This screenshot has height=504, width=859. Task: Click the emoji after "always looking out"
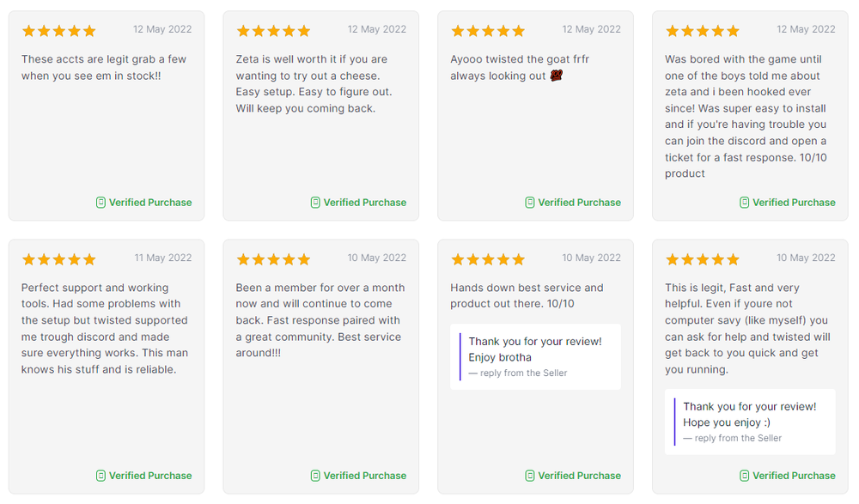click(557, 76)
